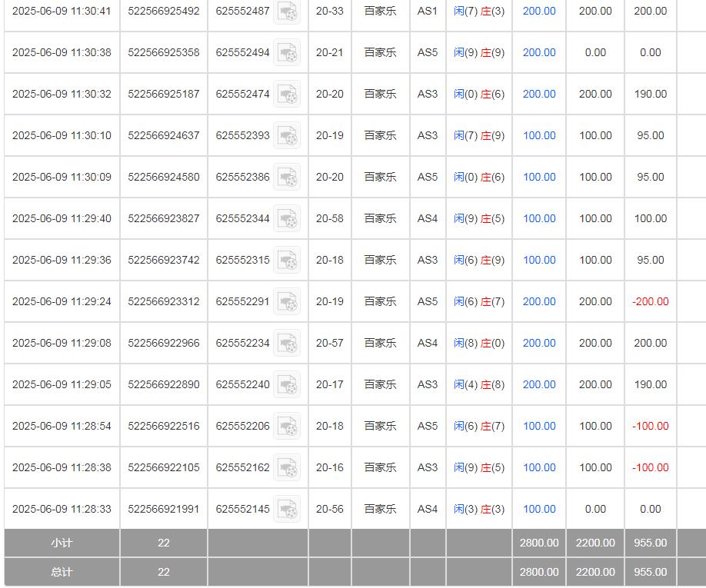
Task: Open video icon beside round 625552234
Action: pyautogui.click(x=288, y=344)
